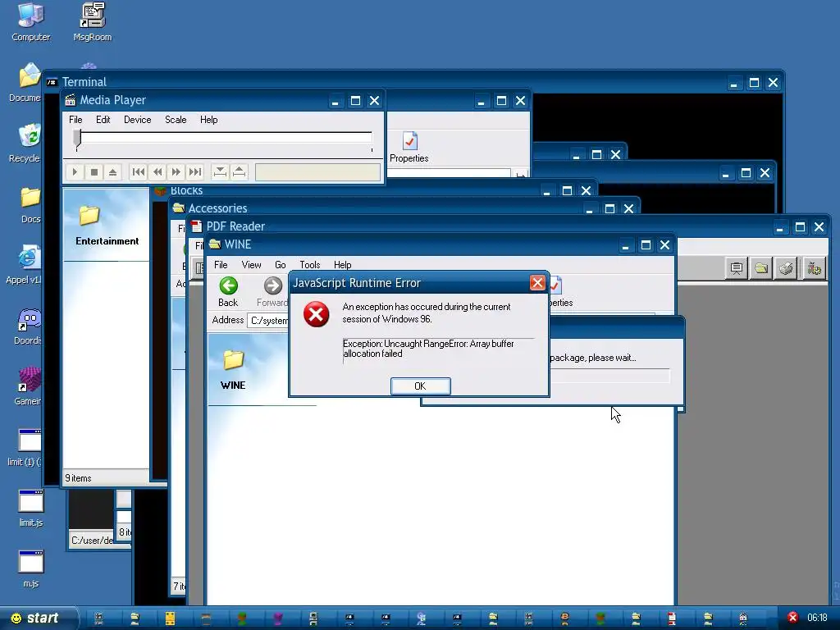Open the Device menu in Media Player
The width and height of the screenshot is (840, 630).
(x=137, y=120)
